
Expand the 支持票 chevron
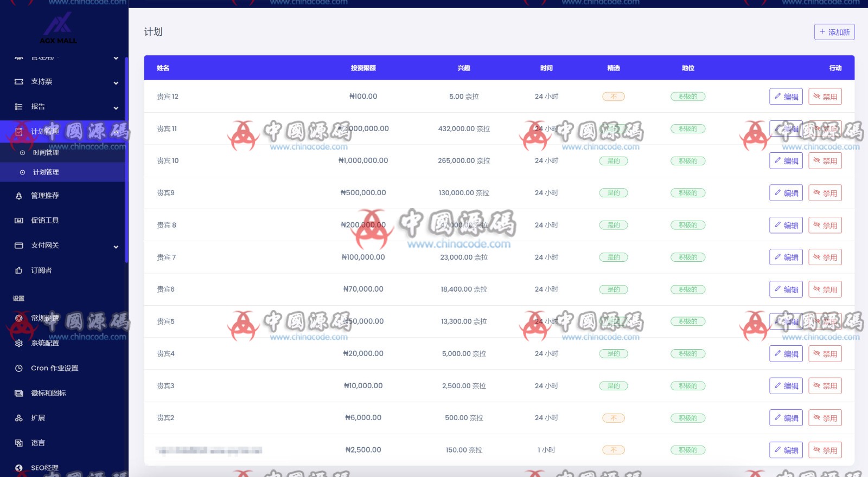coord(116,83)
